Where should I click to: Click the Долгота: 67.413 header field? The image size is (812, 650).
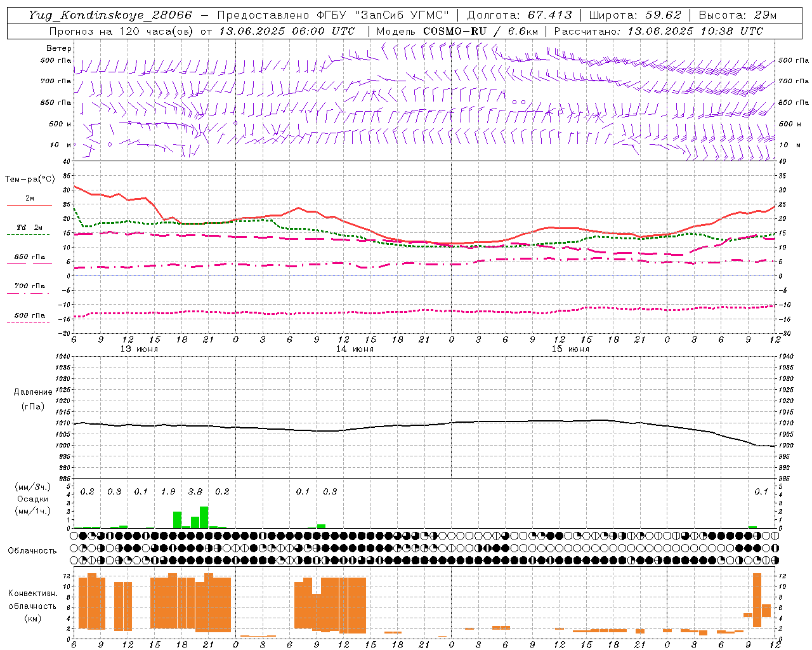click(x=519, y=15)
